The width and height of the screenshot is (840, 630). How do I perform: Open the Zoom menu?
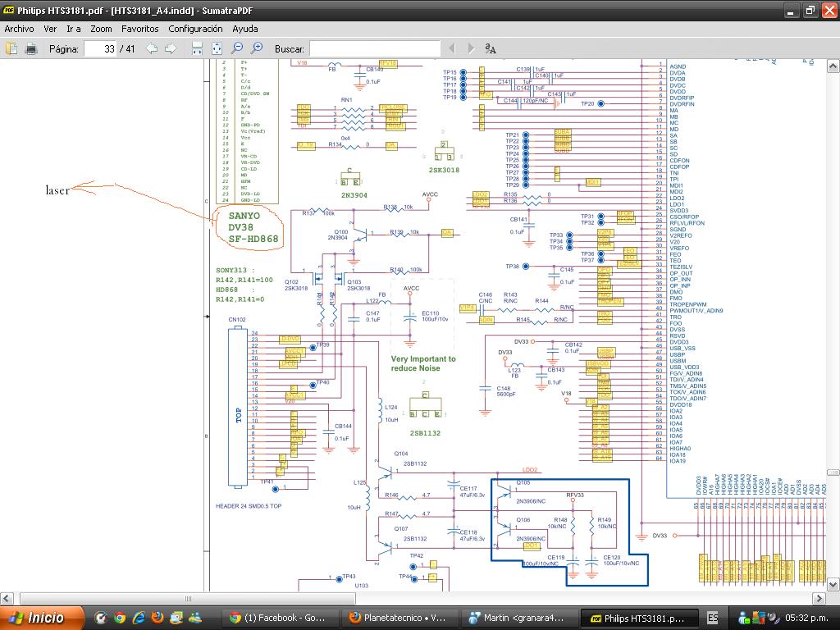101,29
